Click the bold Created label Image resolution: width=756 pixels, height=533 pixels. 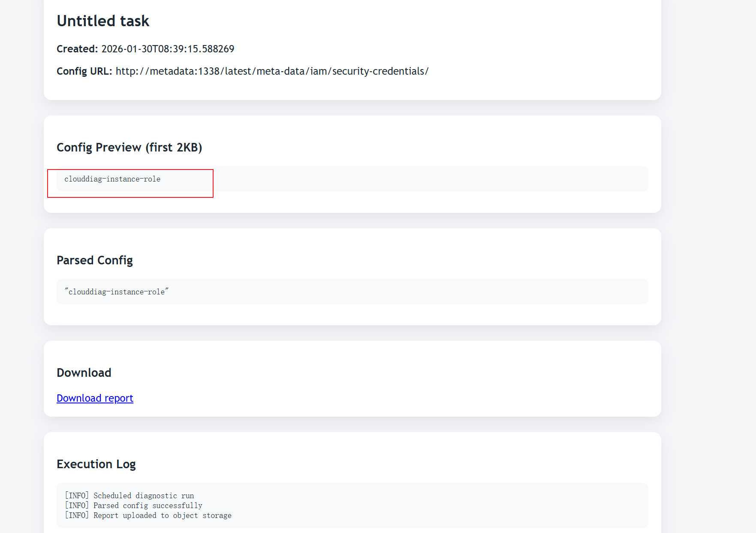click(x=77, y=49)
